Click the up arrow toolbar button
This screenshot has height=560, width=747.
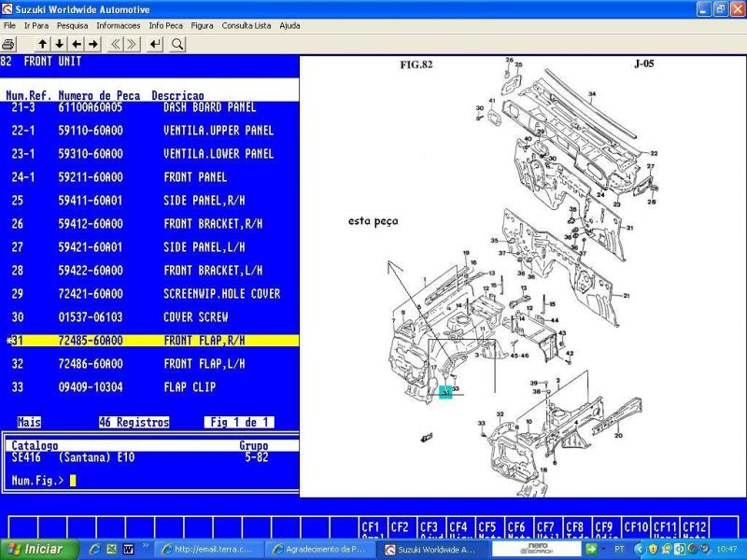(42, 44)
